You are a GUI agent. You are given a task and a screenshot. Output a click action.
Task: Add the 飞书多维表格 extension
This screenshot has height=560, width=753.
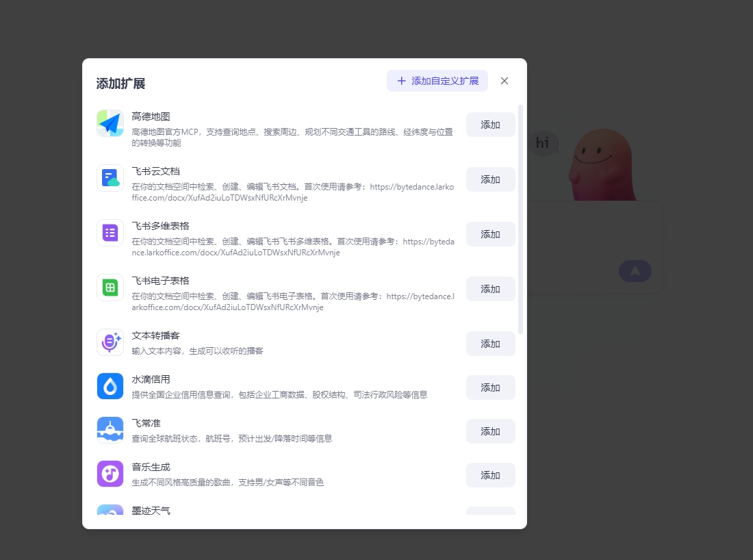[x=490, y=234]
